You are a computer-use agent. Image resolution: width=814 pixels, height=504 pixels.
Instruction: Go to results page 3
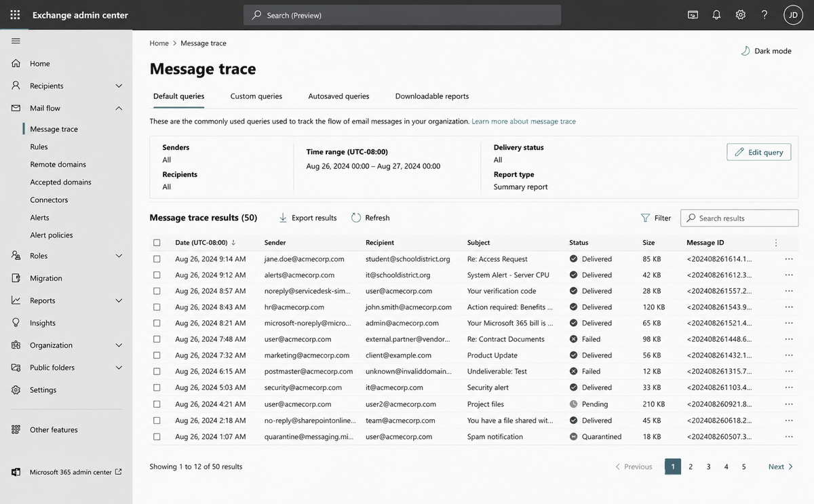click(708, 467)
